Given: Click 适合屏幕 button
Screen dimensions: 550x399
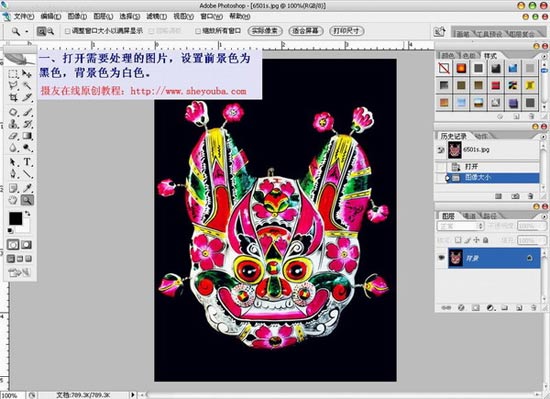Looking at the screenshot, I should 305,31.
